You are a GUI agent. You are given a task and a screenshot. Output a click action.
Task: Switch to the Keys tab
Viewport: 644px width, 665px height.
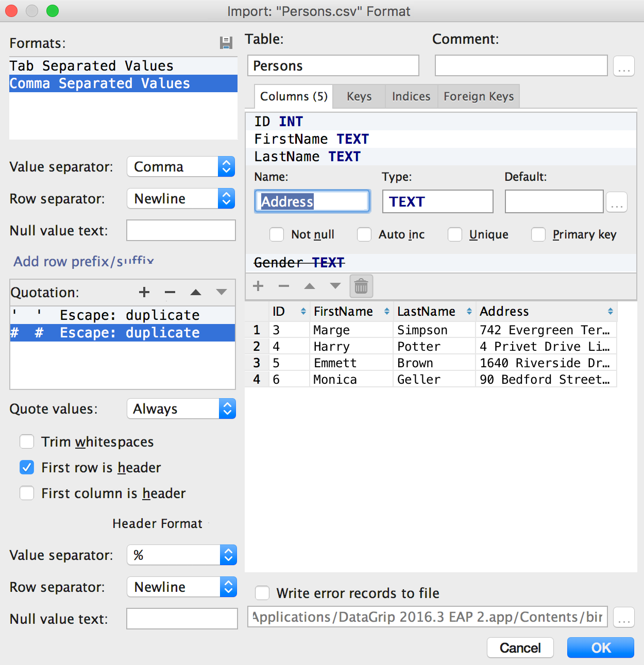[359, 96]
